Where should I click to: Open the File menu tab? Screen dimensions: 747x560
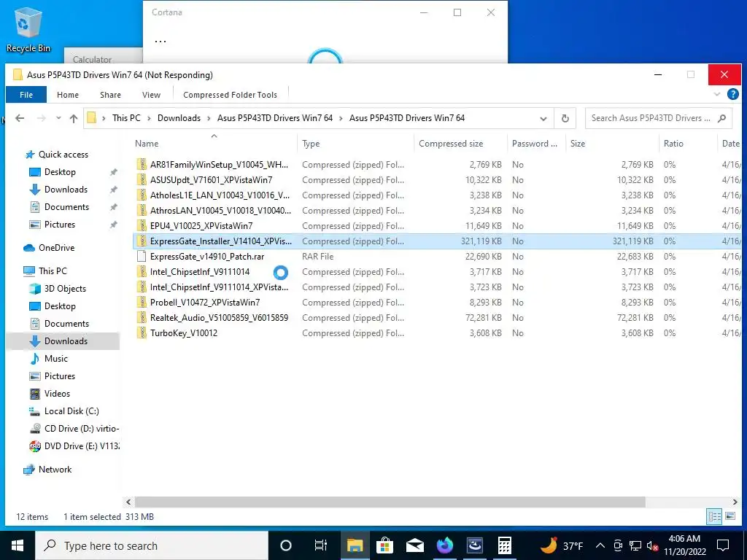(x=26, y=95)
